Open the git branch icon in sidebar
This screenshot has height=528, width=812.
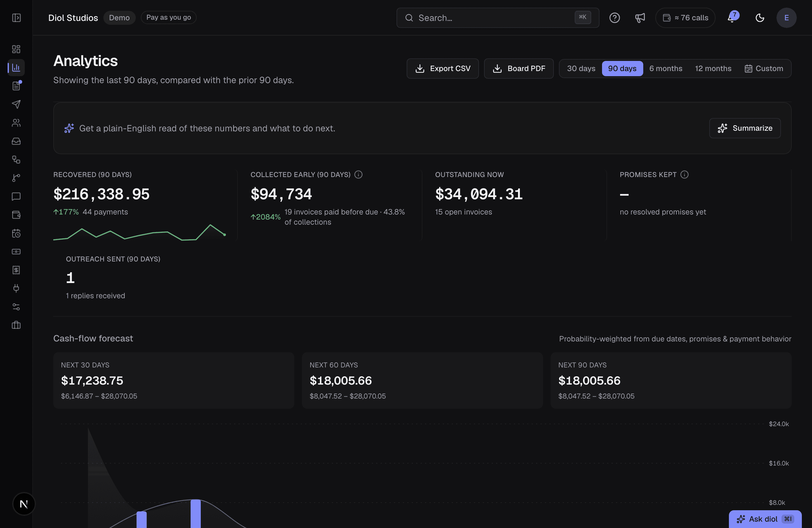[x=16, y=178]
